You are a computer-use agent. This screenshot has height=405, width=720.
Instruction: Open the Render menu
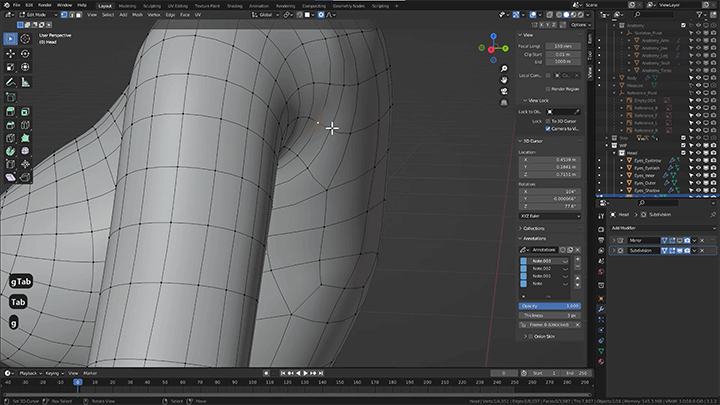(x=45, y=5)
